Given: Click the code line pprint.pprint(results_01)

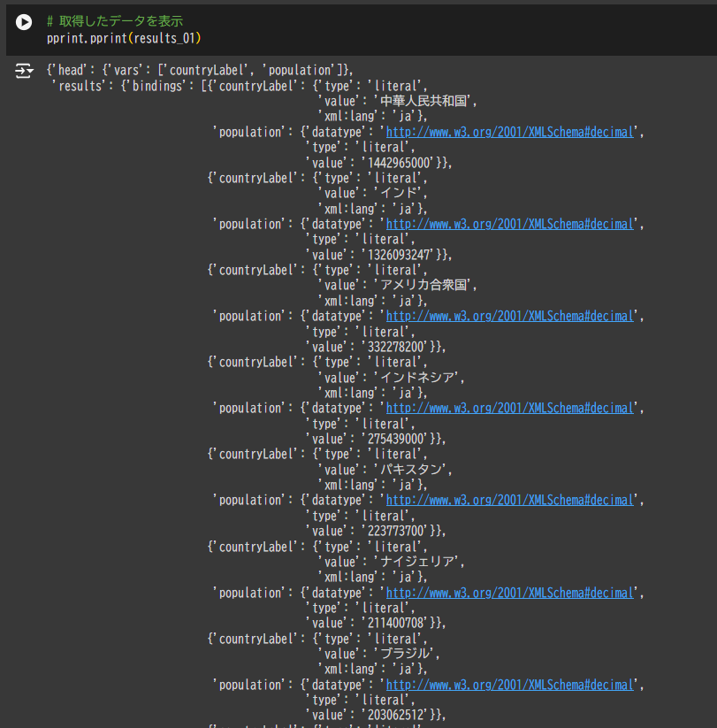Looking at the screenshot, I should point(124,38).
